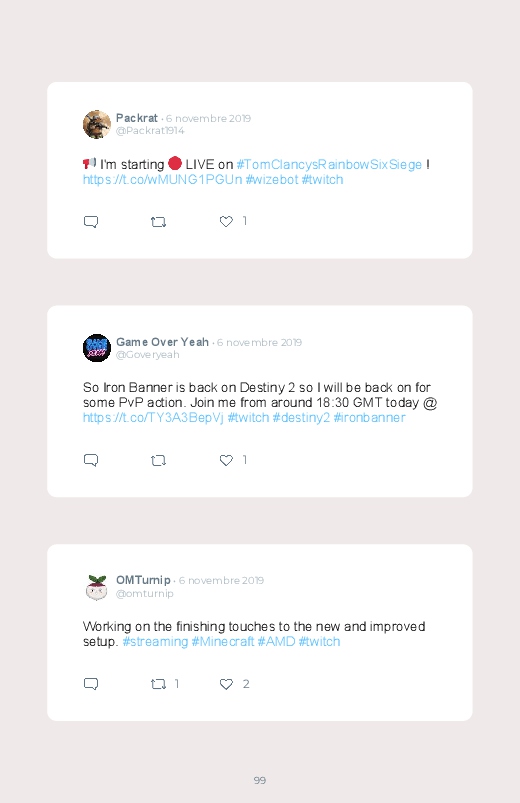Like Packrat's live stream tweet
The width and height of the screenshot is (520, 803).
[x=226, y=221]
